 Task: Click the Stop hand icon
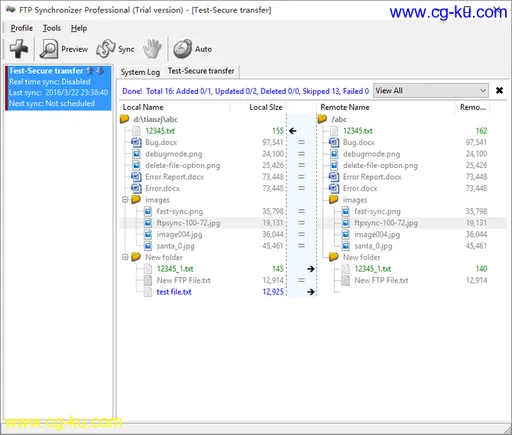[x=152, y=49]
